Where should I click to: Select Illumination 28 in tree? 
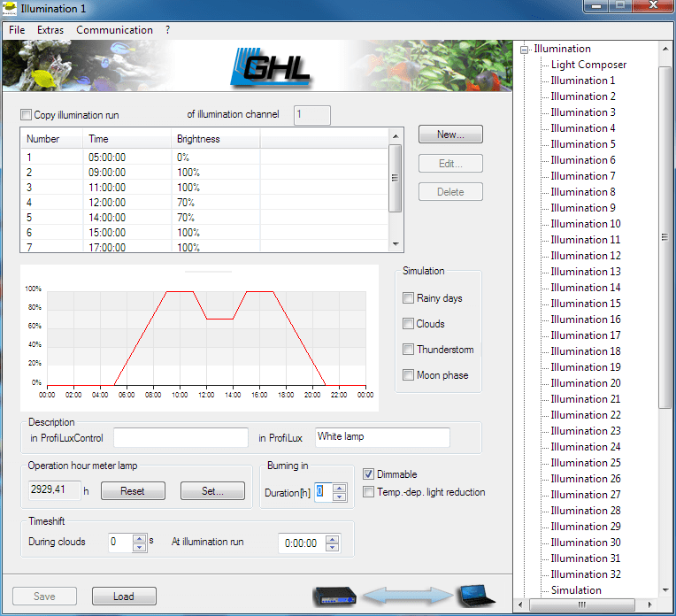coord(586,511)
